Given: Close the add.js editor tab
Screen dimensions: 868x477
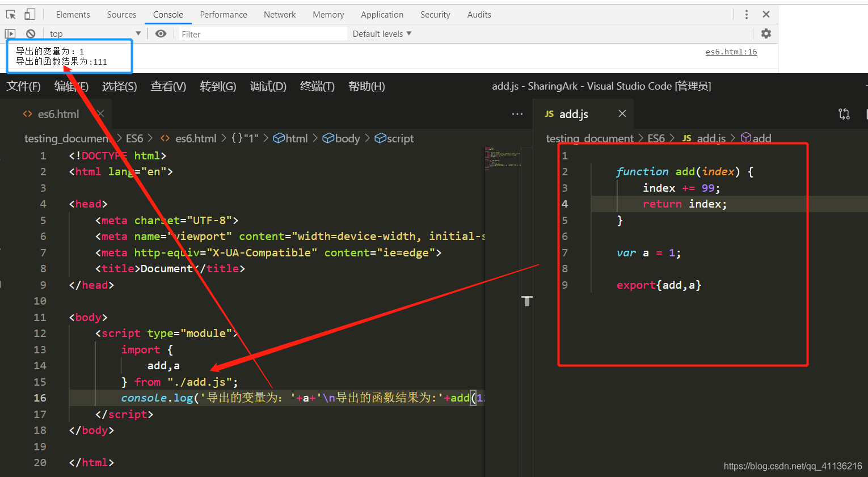Looking at the screenshot, I should click(622, 113).
